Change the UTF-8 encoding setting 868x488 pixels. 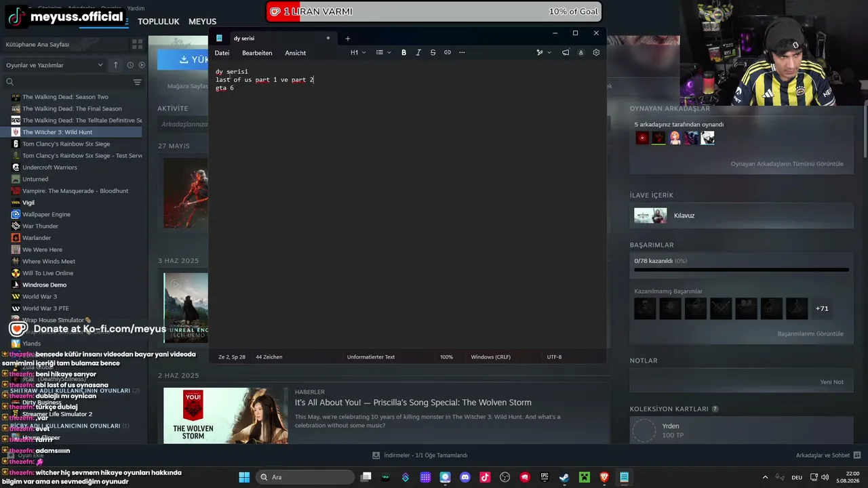click(554, 357)
